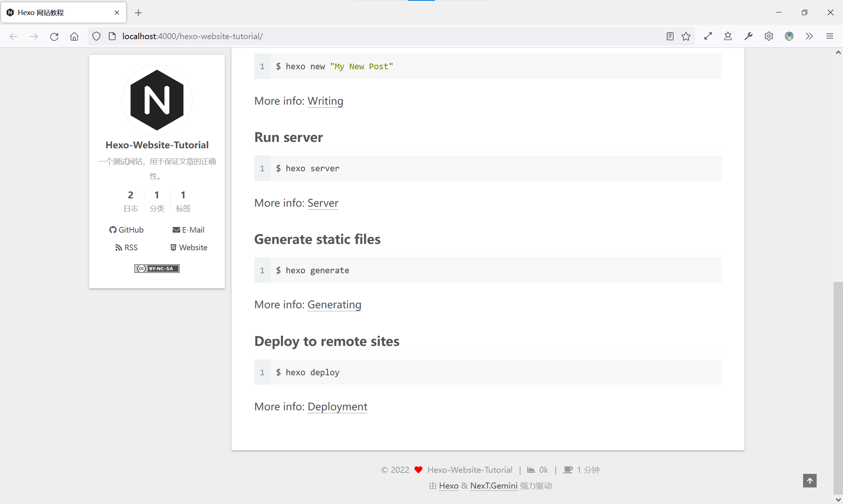Open a new browser tab
The image size is (843, 504).
tap(138, 13)
